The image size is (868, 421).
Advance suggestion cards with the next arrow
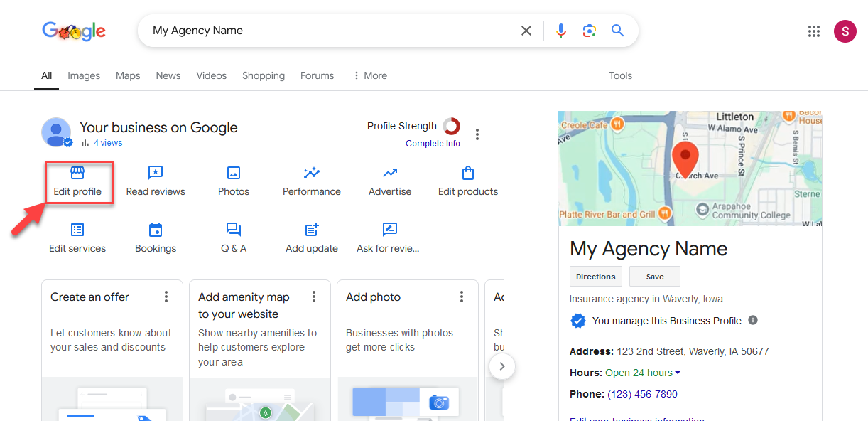(502, 366)
